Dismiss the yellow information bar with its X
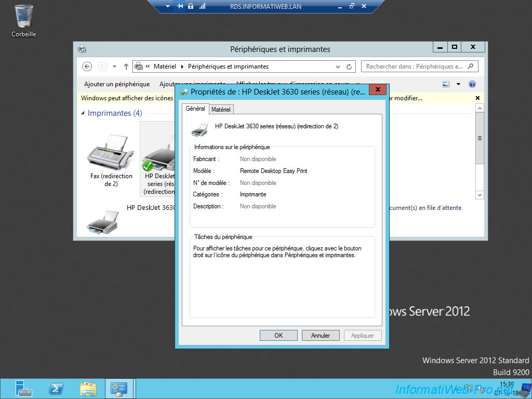This screenshot has height=399, width=532. click(478, 98)
